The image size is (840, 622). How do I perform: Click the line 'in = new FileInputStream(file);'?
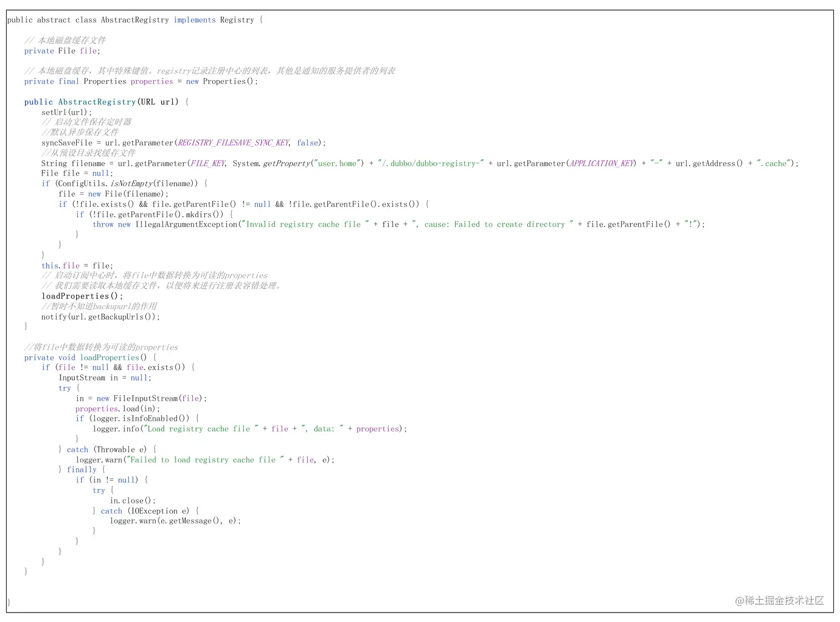[x=141, y=399]
